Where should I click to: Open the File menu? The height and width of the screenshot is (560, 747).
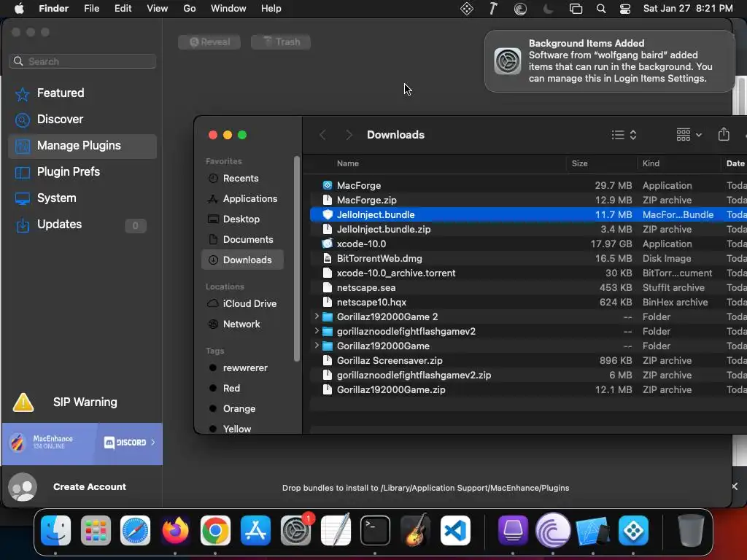(91, 9)
